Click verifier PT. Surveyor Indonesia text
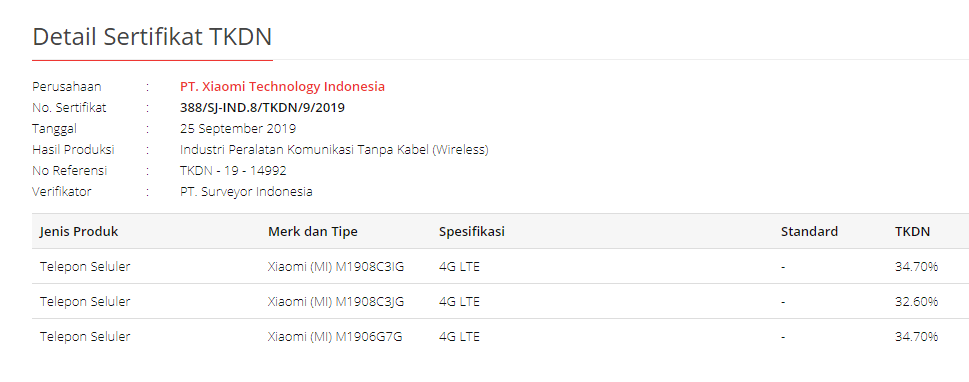The width and height of the screenshot is (969, 382). [x=246, y=192]
